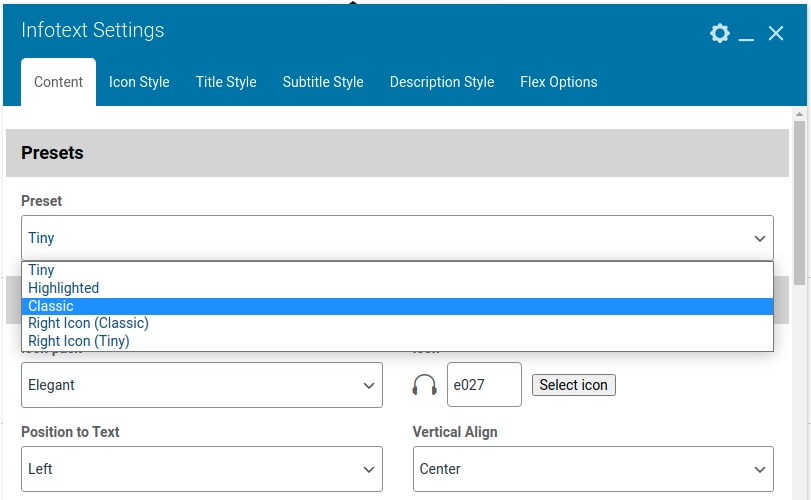Minimize the Infotext Settings panel
This screenshot has width=811, height=500.
click(x=747, y=35)
